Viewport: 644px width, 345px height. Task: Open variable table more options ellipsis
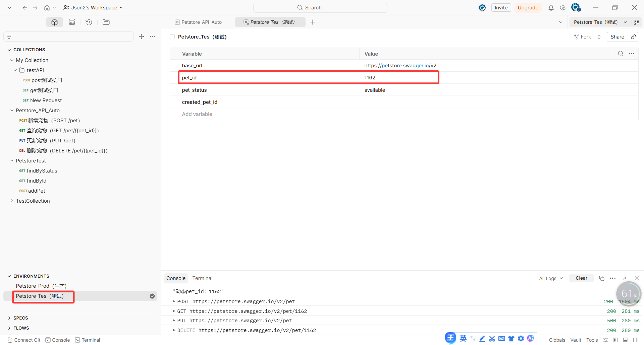pyautogui.click(x=632, y=54)
